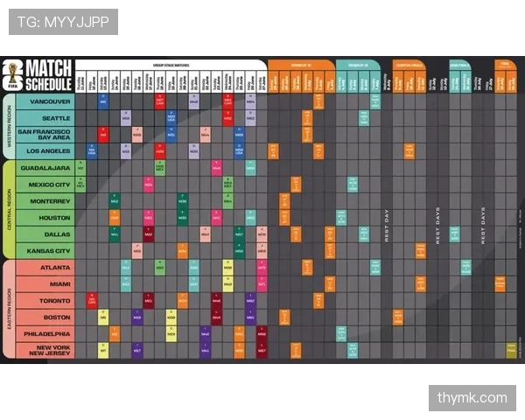Viewport: 525px width, 420px height.
Task: Click the Houston row label
Action: (45, 218)
